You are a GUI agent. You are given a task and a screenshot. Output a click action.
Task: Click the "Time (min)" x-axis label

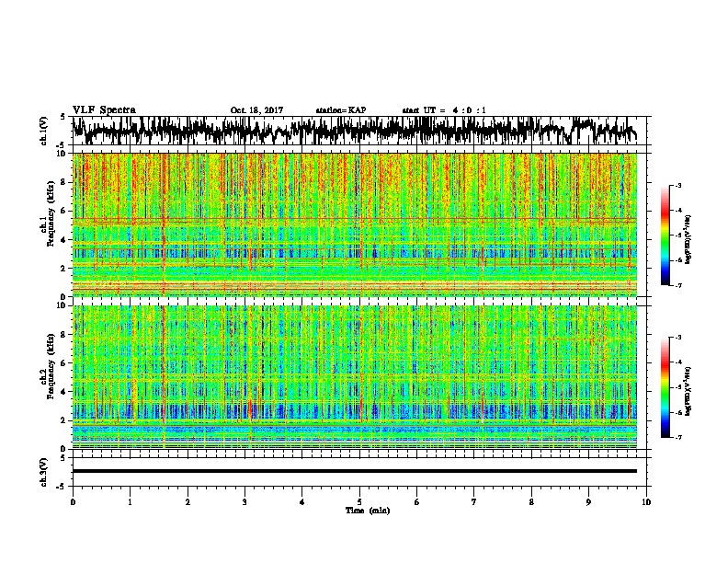point(368,511)
